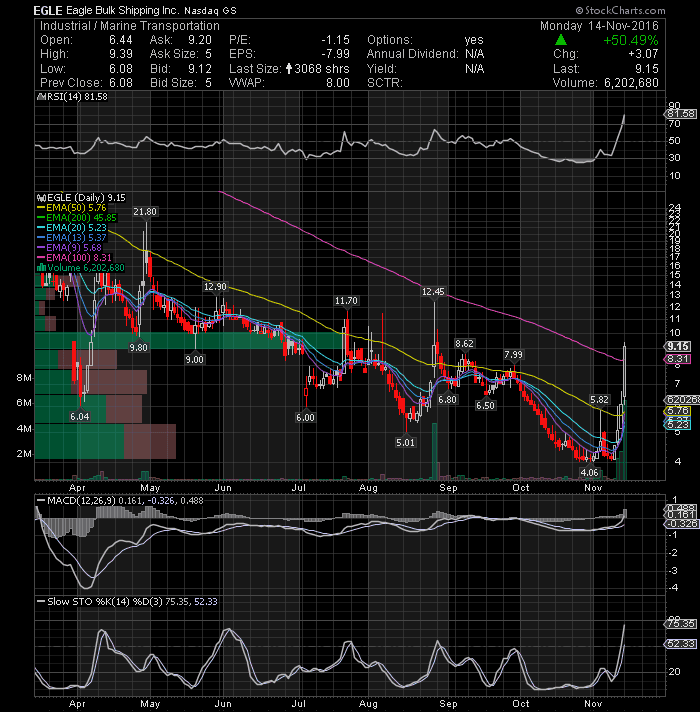
Task: Click the Monday 14-Nov-2016 date
Action: (599, 26)
